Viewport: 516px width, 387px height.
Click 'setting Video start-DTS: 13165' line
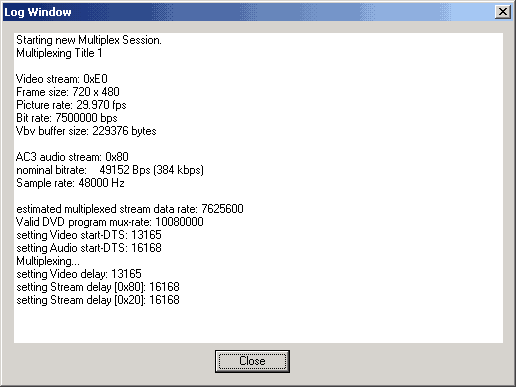(89, 235)
